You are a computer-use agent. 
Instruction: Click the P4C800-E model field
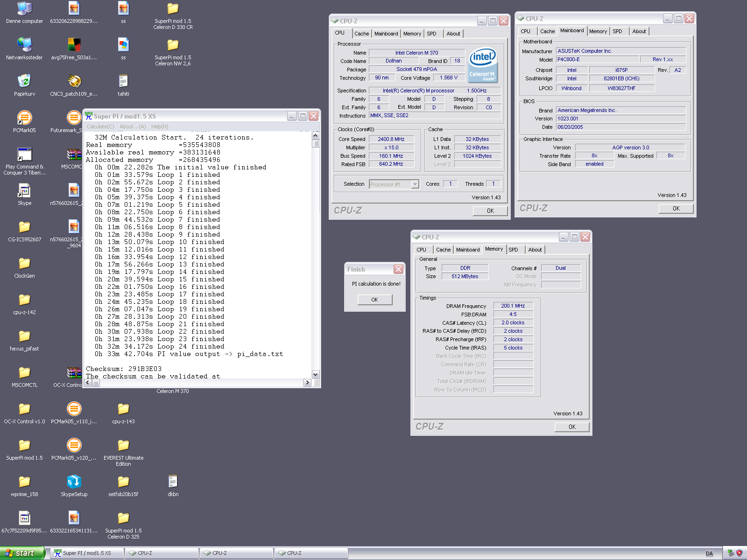click(597, 59)
